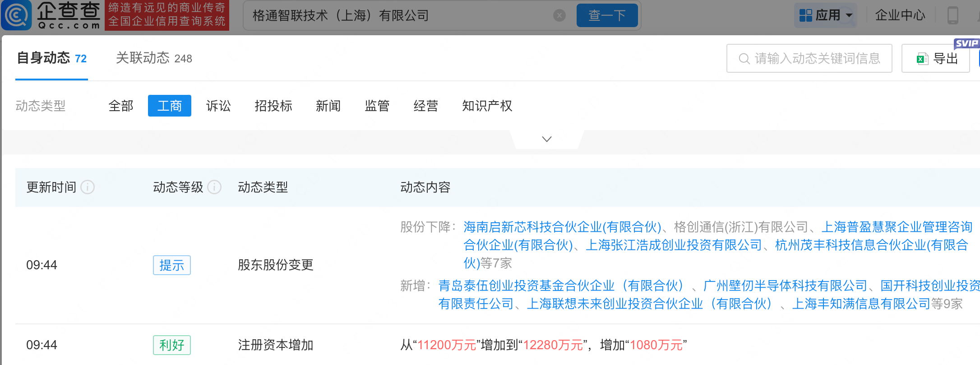Clear the company search box text
The image size is (980, 365).
point(559,16)
